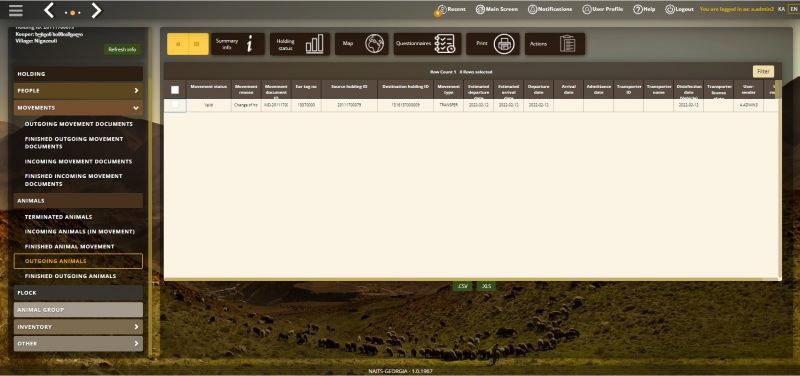Screen dimensions: 800x376
Task: Open Incoming Animals (In Movement)
Action: (x=80, y=232)
